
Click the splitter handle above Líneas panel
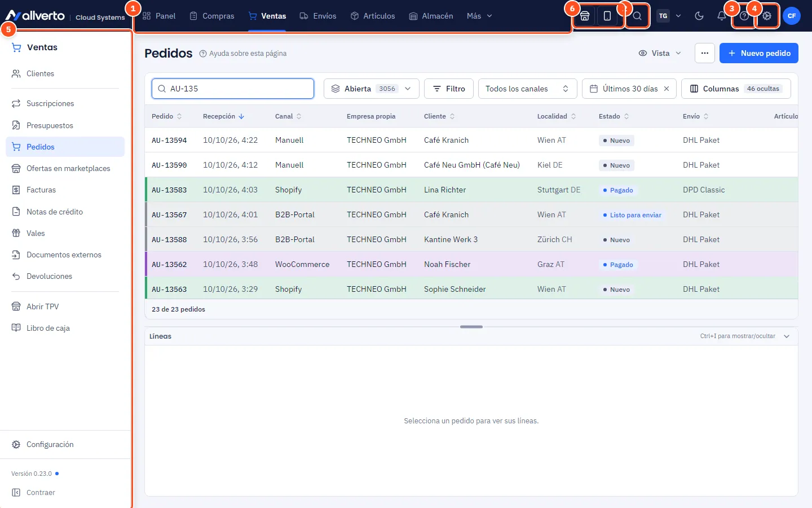(x=471, y=327)
